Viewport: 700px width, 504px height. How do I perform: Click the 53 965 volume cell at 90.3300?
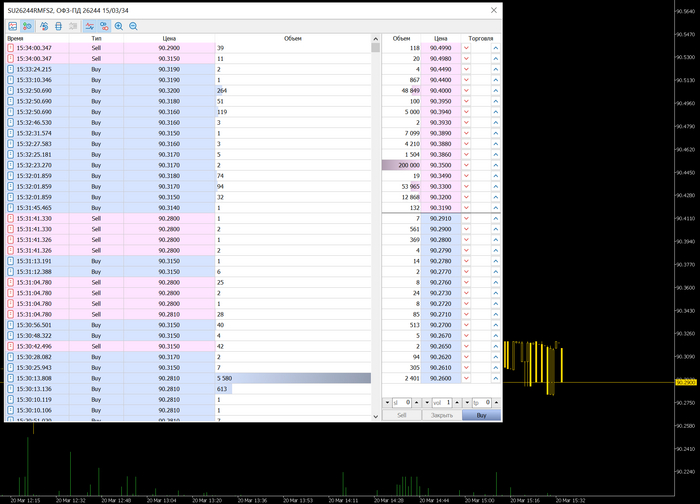pyautogui.click(x=401, y=187)
